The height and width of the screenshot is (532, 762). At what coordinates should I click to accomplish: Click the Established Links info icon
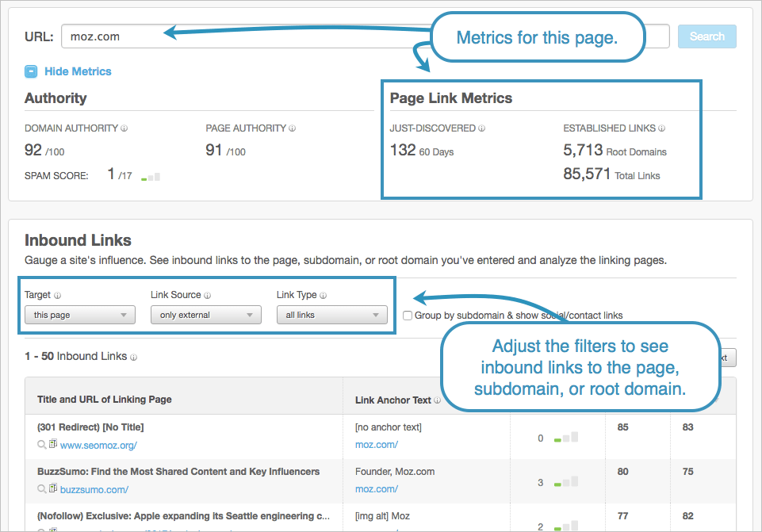coord(661,128)
